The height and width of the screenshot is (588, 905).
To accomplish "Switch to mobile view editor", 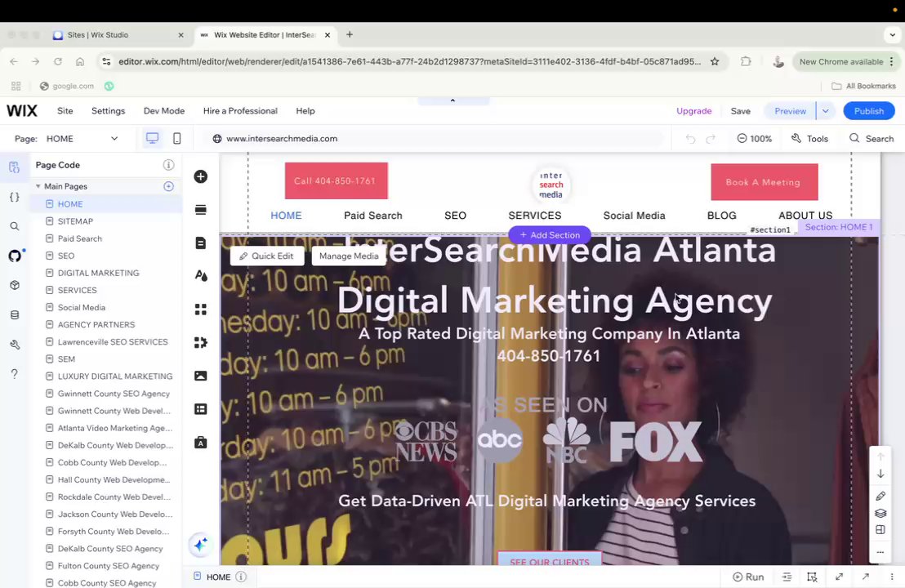I will (176, 139).
